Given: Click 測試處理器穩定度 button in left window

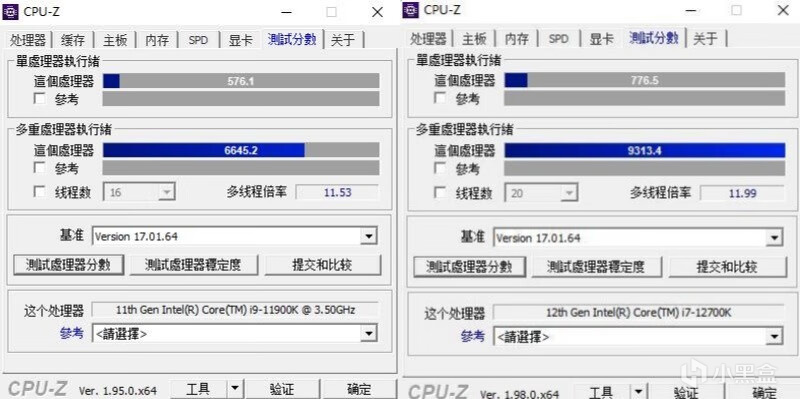Looking at the screenshot, I should click(x=193, y=265).
